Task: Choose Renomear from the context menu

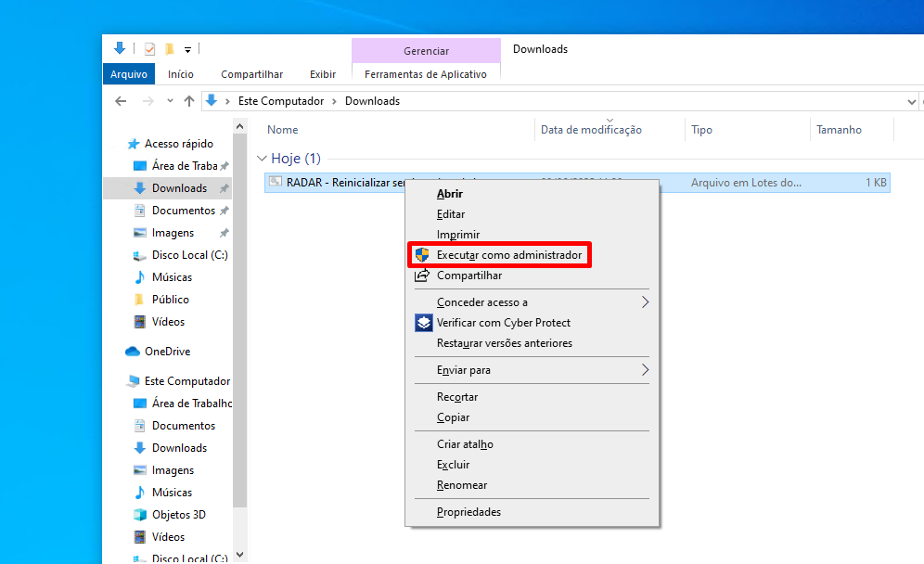Action: pyautogui.click(x=462, y=485)
